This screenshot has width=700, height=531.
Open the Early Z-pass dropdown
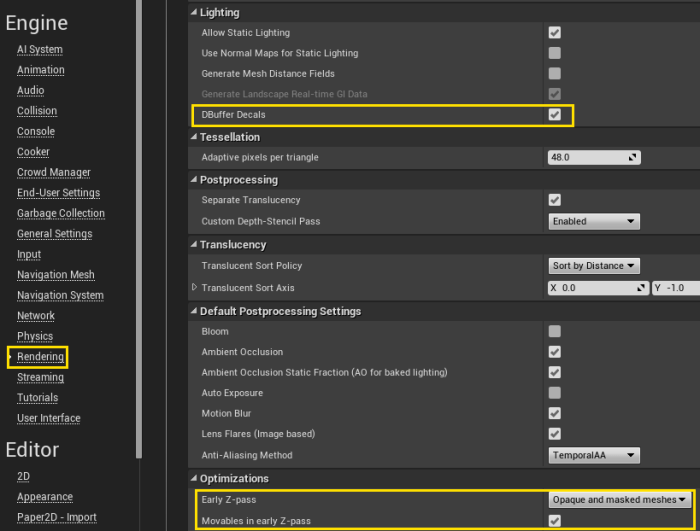(620, 499)
